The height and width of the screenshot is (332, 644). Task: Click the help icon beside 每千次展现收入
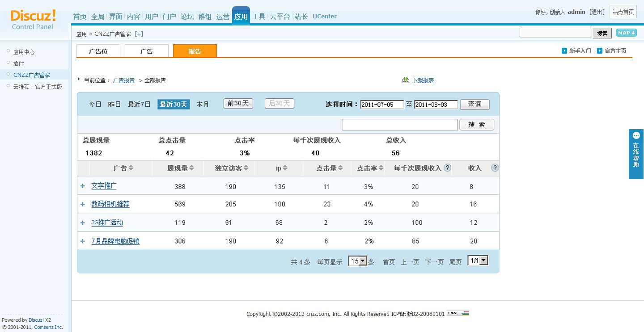[x=447, y=168]
